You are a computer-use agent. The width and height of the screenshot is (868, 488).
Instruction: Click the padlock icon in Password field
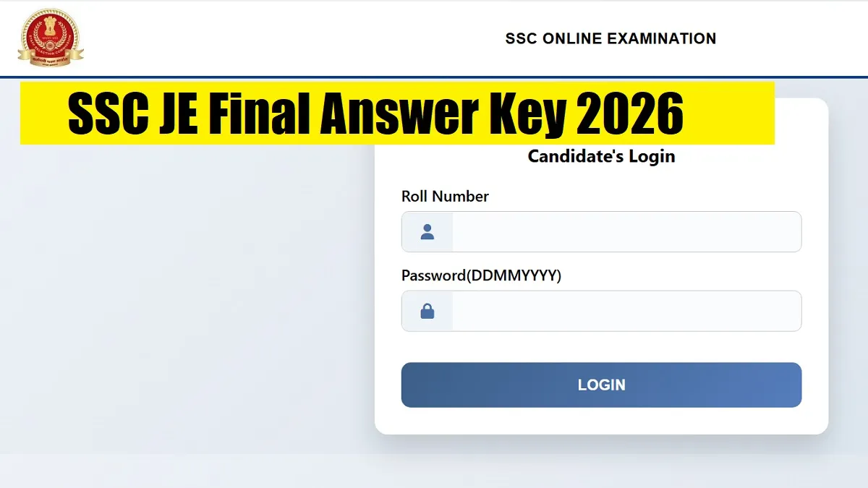click(427, 312)
